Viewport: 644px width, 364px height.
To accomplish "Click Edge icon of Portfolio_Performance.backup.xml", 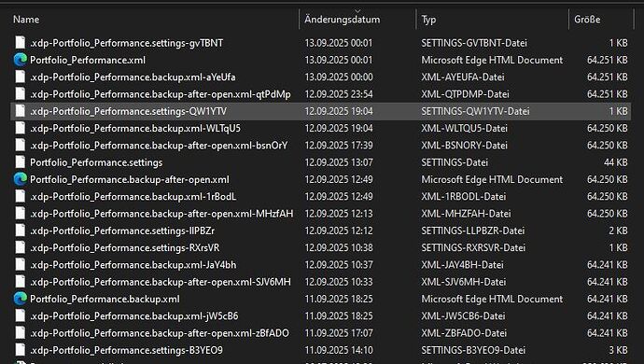I will [21, 299].
